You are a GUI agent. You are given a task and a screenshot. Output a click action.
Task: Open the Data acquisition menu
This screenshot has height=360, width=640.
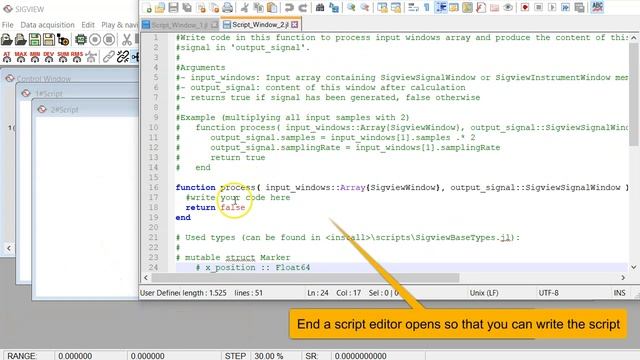pyautogui.click(x=47, y=25)
